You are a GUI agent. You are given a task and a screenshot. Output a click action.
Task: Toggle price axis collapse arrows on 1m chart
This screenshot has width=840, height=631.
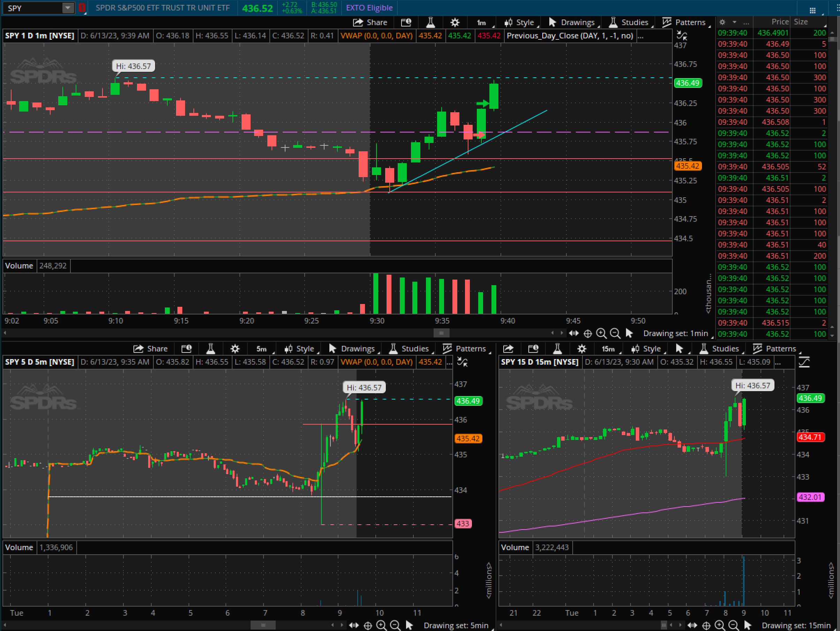coord(682,36)
